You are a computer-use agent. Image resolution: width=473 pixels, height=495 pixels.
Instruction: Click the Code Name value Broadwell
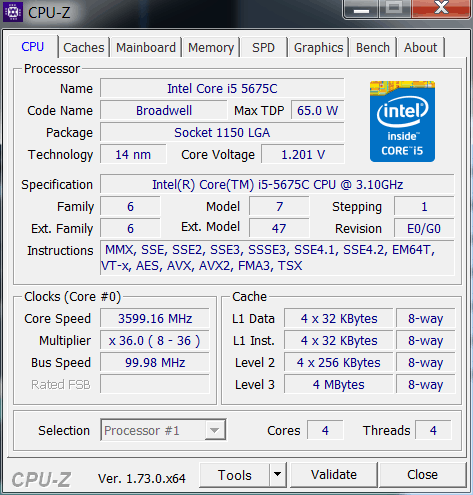coord(164,111)
